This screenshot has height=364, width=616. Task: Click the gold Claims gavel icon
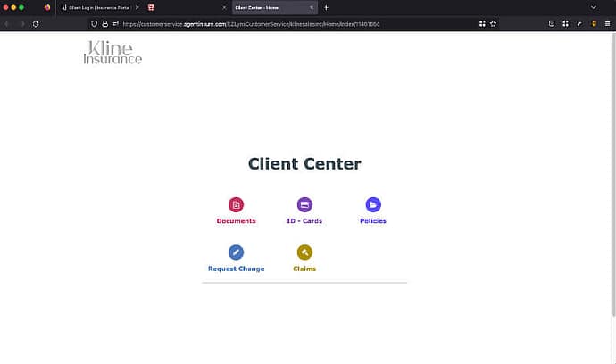pyautogui.click(x=304, y=252)
